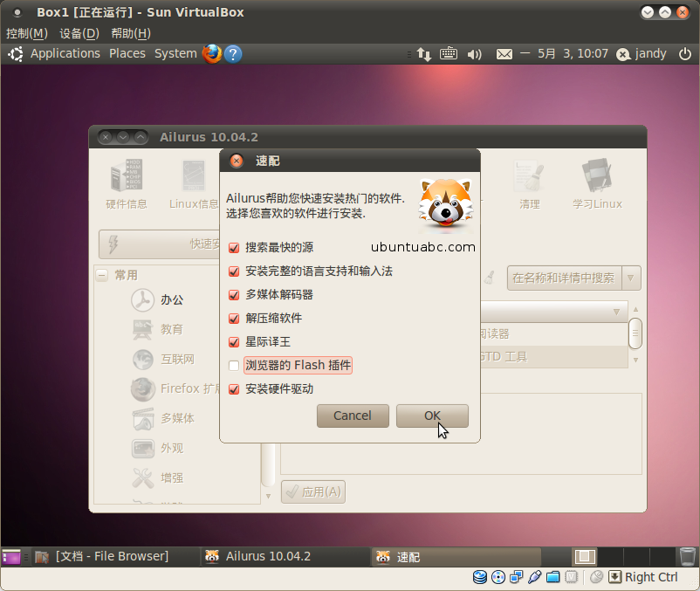Open the date and time calendar
The height and width of the screenshot is (591, 700).
(573, 54)
